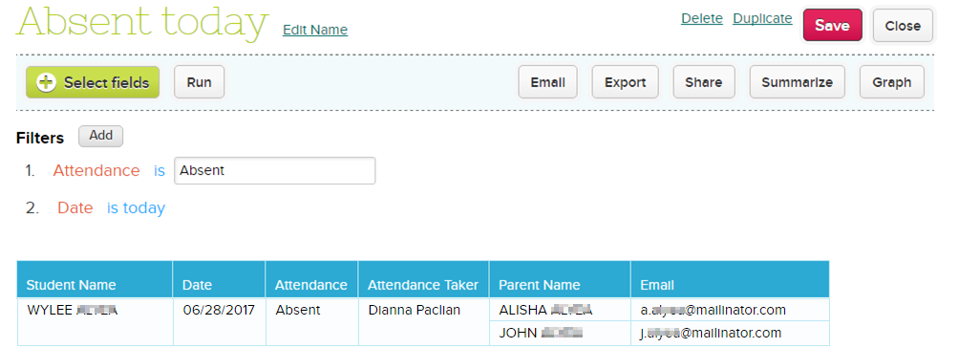
Task: Change the 'is' operator for Attendance
Action: point(160,170)
